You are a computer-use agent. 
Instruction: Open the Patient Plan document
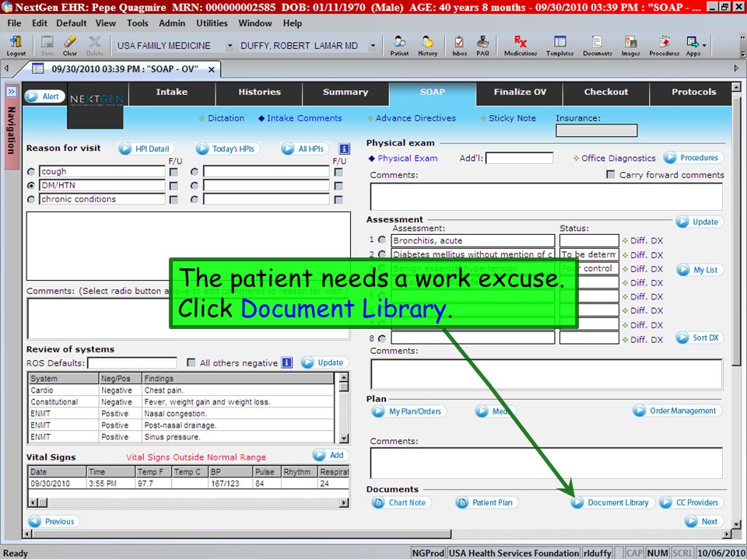[x=487, y=502]
